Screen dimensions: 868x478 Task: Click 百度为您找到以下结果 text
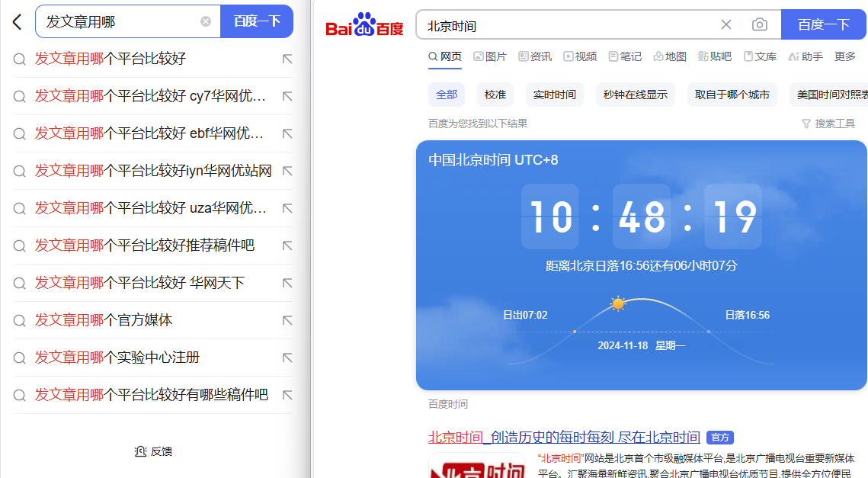coord(478,124)
